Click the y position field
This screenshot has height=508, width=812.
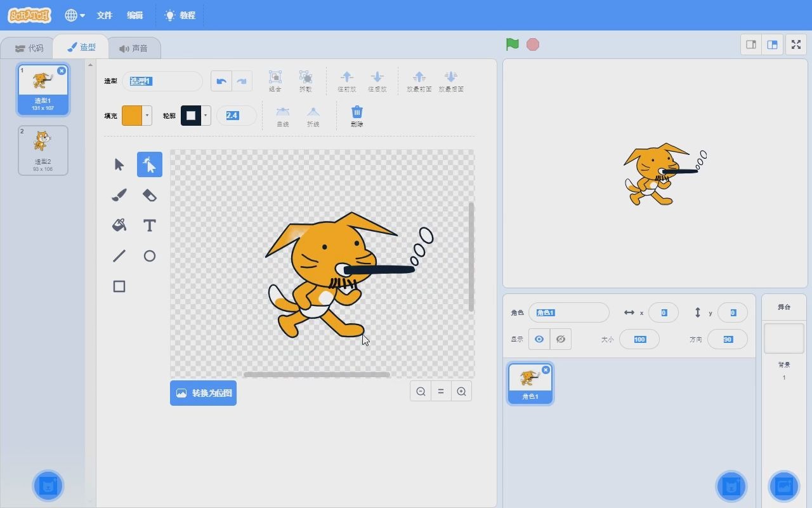(x=733, y=312)
